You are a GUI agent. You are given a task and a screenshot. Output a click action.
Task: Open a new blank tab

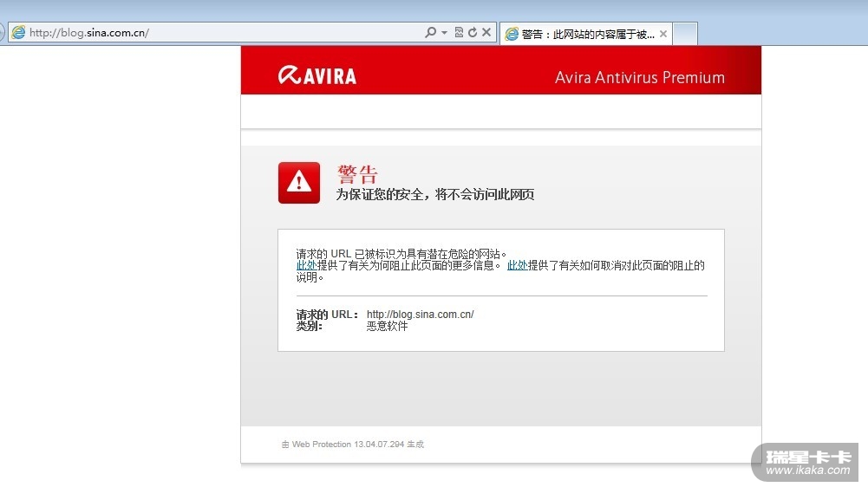click(685, 35)
